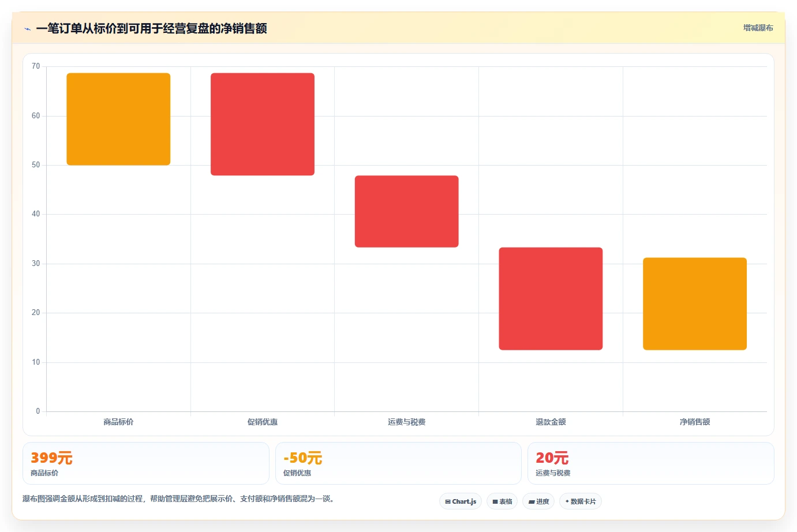The width and height of the screenshot is (797, 532).
Task: Click the chart title 一笔订单从标价到可用于经营复盘的净销售额
Action: coord(151,28)
